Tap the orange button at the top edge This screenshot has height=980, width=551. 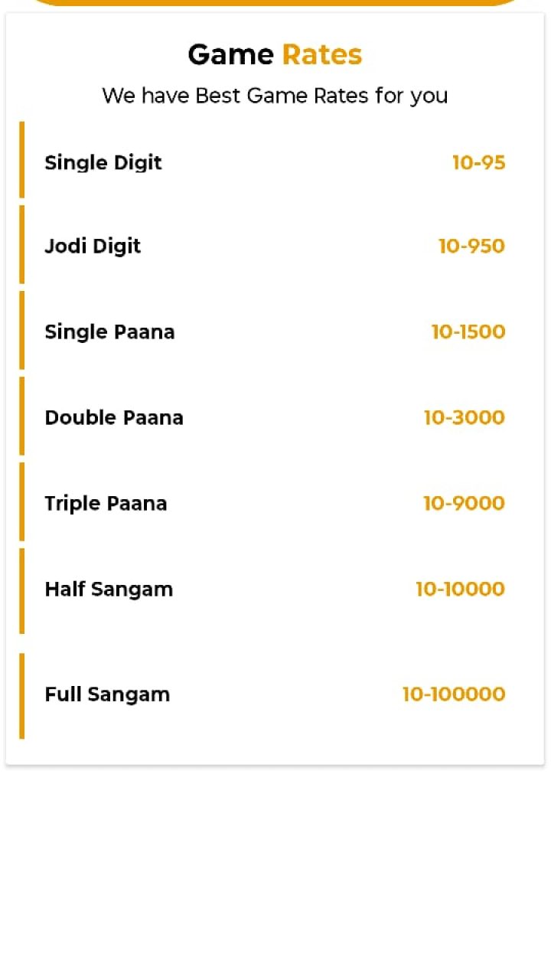(x=275, y=2)
